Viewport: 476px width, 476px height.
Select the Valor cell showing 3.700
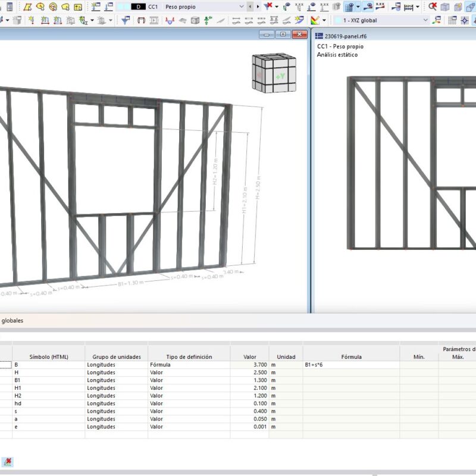click(249, 365)
